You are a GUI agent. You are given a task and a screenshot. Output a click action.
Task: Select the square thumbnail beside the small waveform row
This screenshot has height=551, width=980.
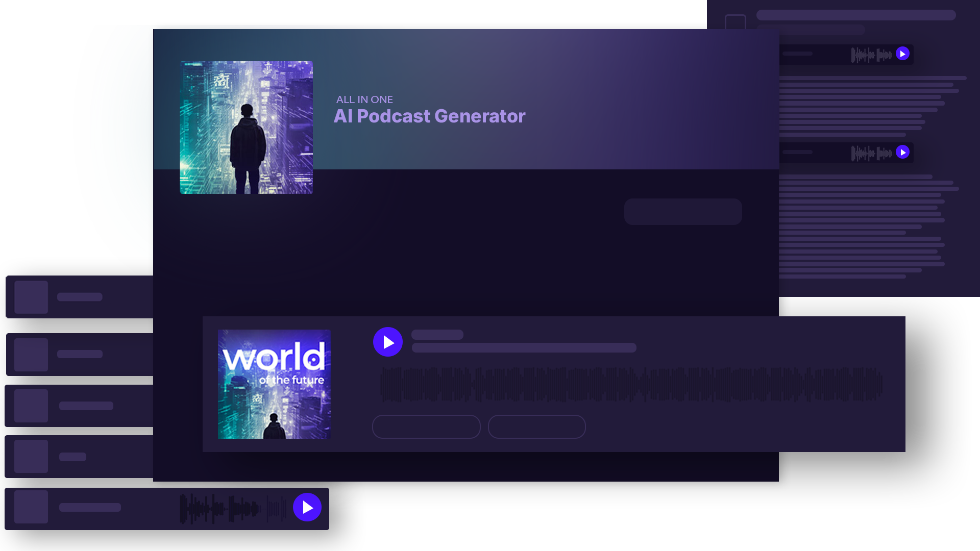point(31,507)
